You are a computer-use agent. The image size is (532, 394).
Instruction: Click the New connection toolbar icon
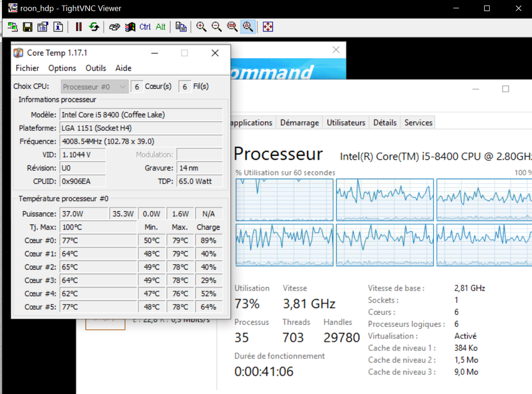coord(12,27)
